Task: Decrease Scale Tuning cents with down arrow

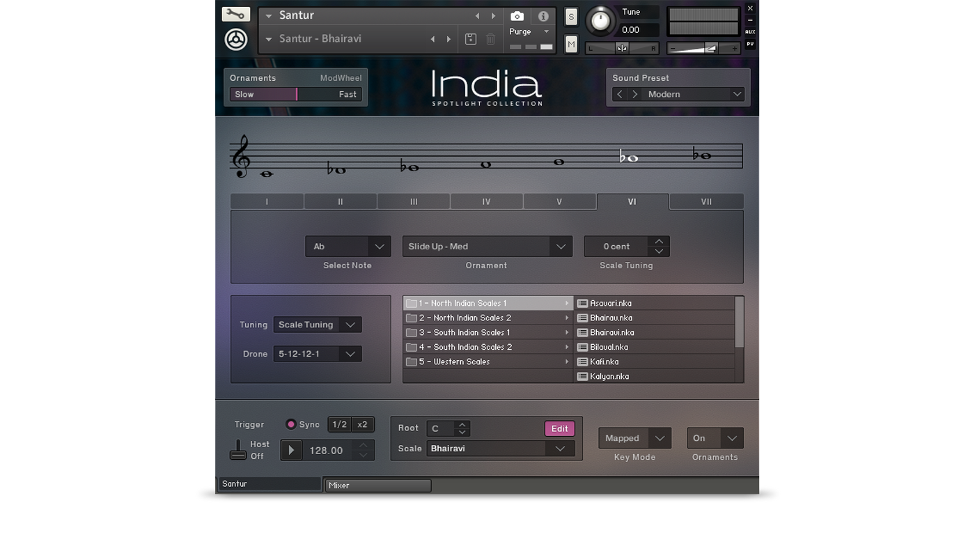Action: click(659, 251)
